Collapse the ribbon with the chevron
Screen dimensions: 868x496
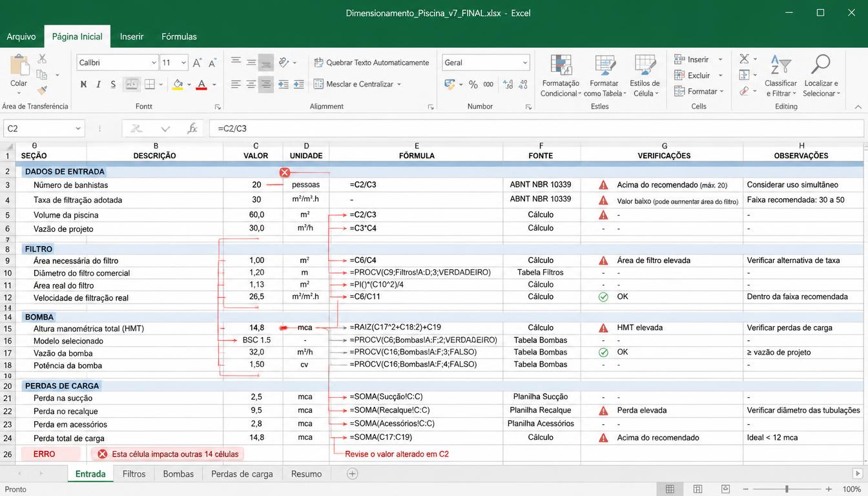(x=858, y=107)
